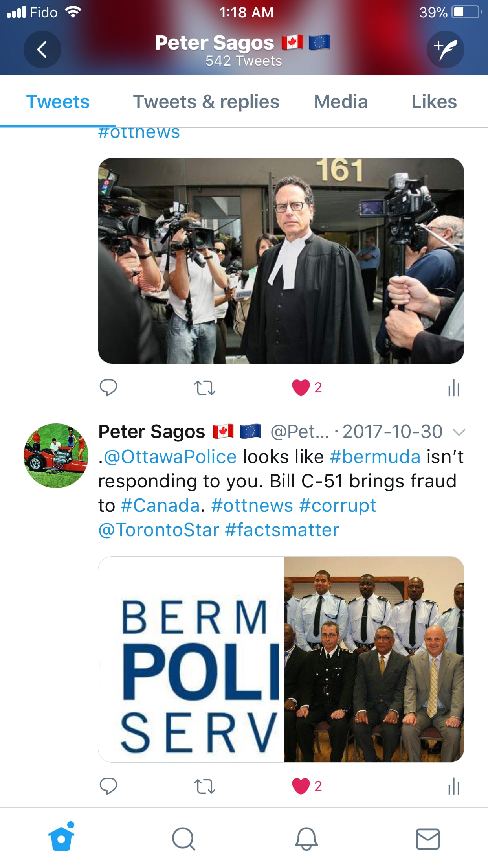Switch to the Tweets & replies tab
Screen dimensions: 488x868
pos(206,102)
